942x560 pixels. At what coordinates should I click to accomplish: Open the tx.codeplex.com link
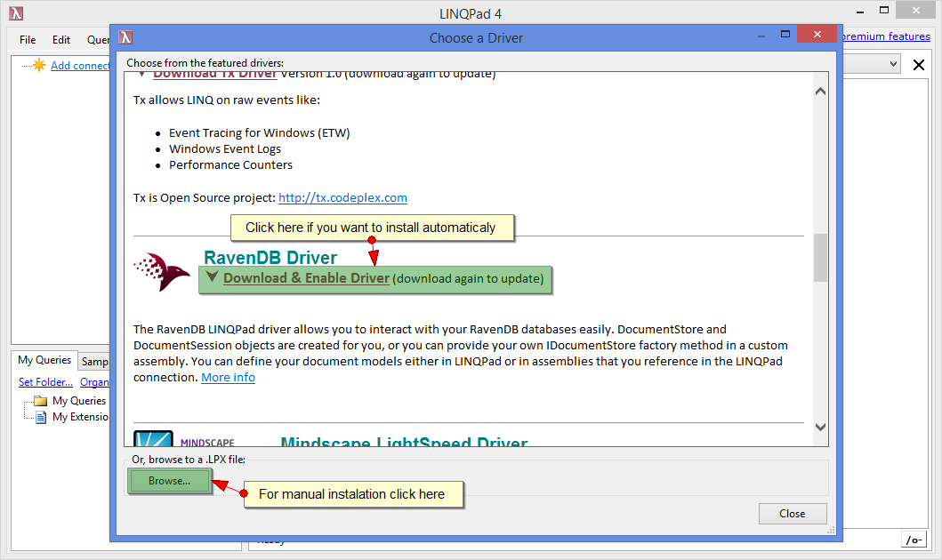point(343,198)
